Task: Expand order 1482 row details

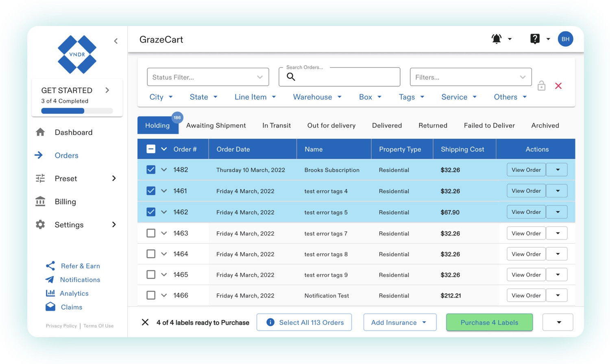Action: [164, 170]
